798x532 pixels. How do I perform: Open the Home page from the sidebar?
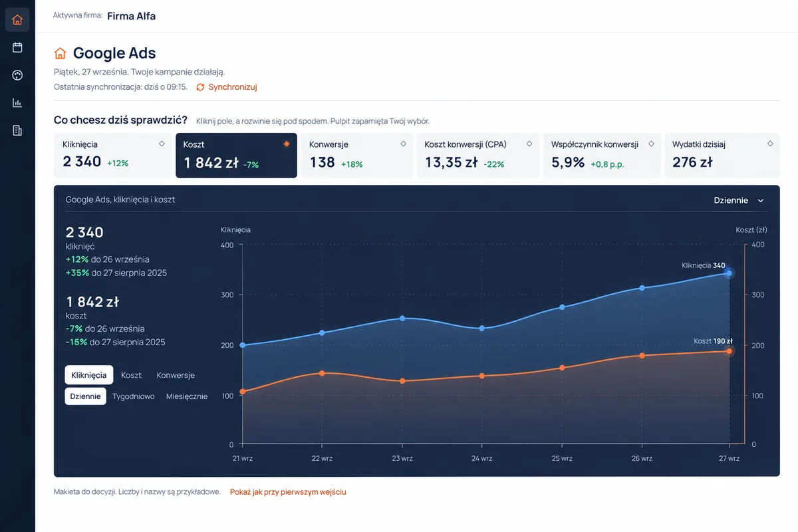pos(17,19)
